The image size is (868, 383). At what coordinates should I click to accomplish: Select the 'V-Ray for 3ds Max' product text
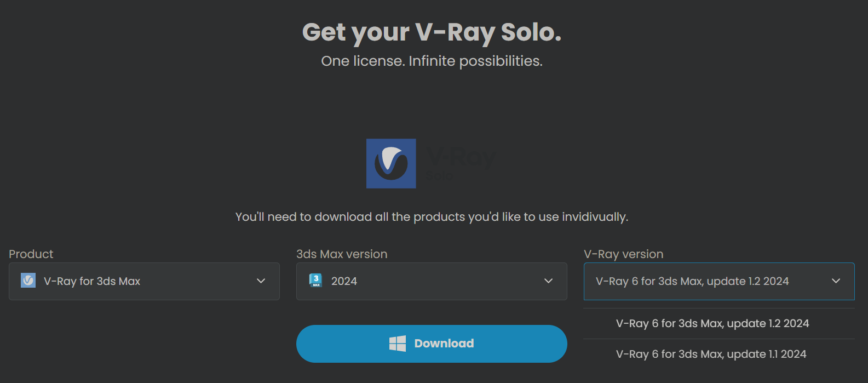click(x=92, y=281)
